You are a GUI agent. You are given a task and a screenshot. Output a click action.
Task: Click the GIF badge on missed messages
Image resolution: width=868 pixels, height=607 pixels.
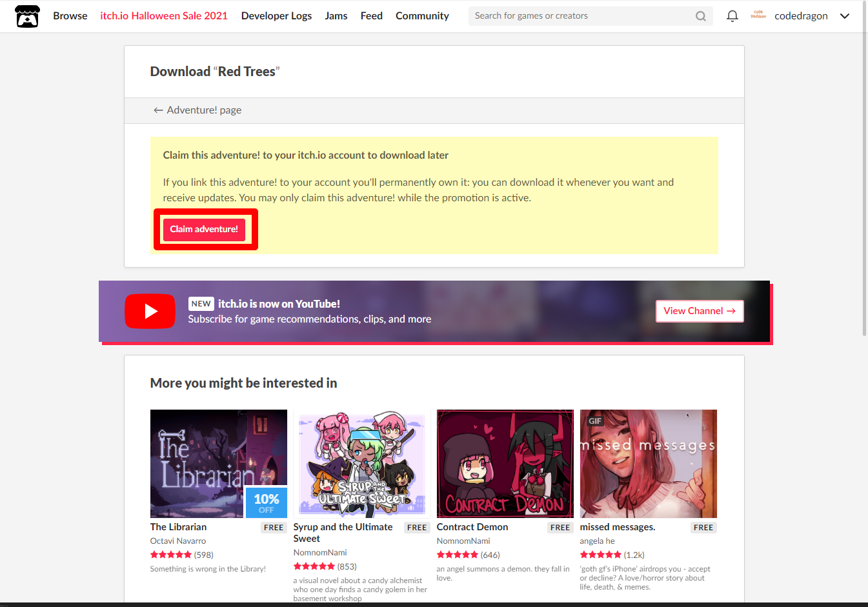pos(595,421)
